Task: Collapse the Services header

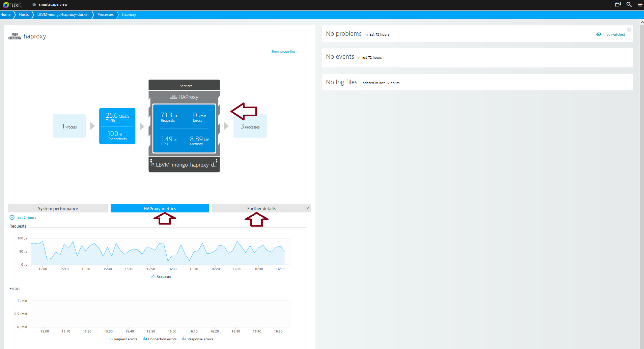Action: (x=184, y=86)
